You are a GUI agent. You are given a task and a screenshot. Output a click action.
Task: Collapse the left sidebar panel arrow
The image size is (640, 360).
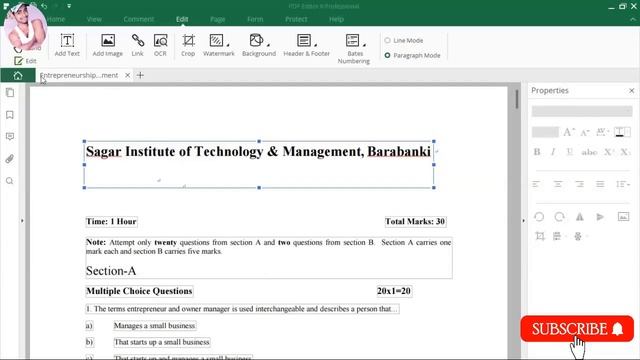(x=22, y=221)
